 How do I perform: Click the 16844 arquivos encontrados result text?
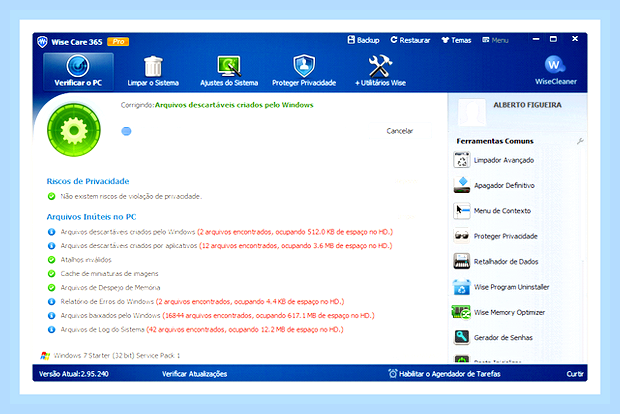click(268, 316)
